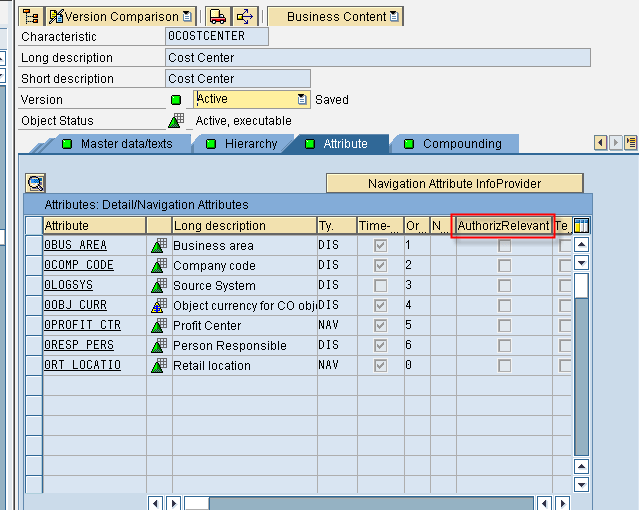Click the 'Person Responsible' description cell
The width and height of the screenshot is (639, 510).
245,345
